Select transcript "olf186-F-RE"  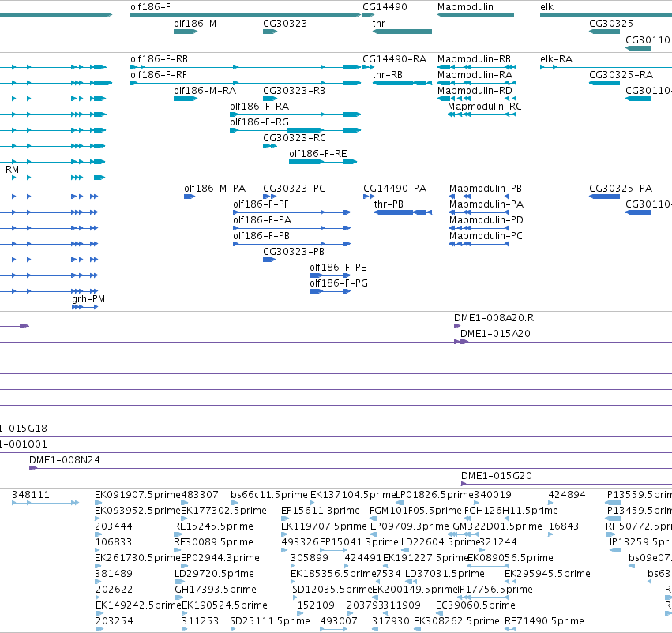pyautogui.click(x=318, y=154)
